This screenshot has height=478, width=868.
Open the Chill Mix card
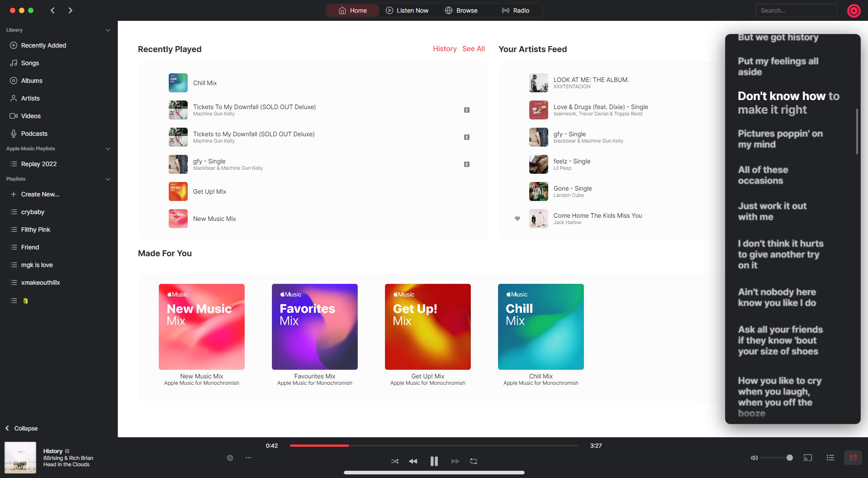(x=541, y=327)
